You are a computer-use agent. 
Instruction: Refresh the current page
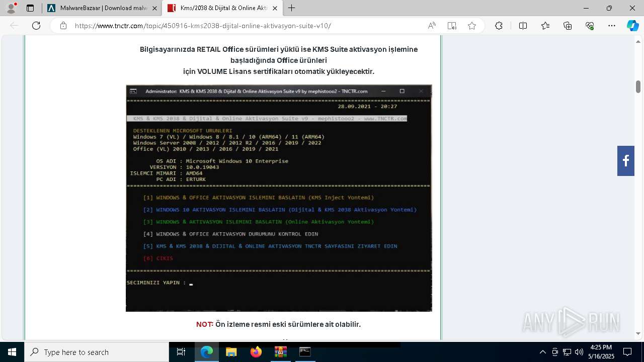36,26
